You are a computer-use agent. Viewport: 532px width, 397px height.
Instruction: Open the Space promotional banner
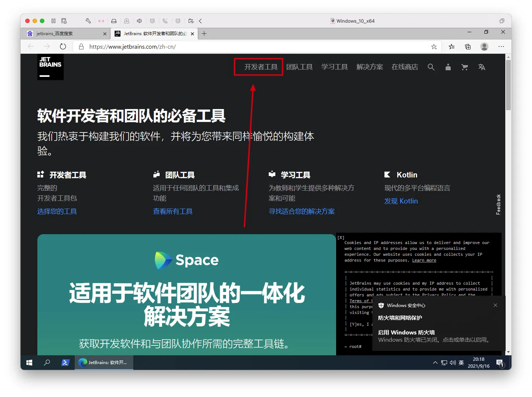[x=187, y=295]
